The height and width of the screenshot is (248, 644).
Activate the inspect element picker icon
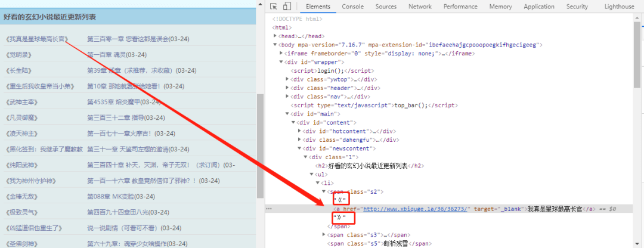[x=274, y=7]
